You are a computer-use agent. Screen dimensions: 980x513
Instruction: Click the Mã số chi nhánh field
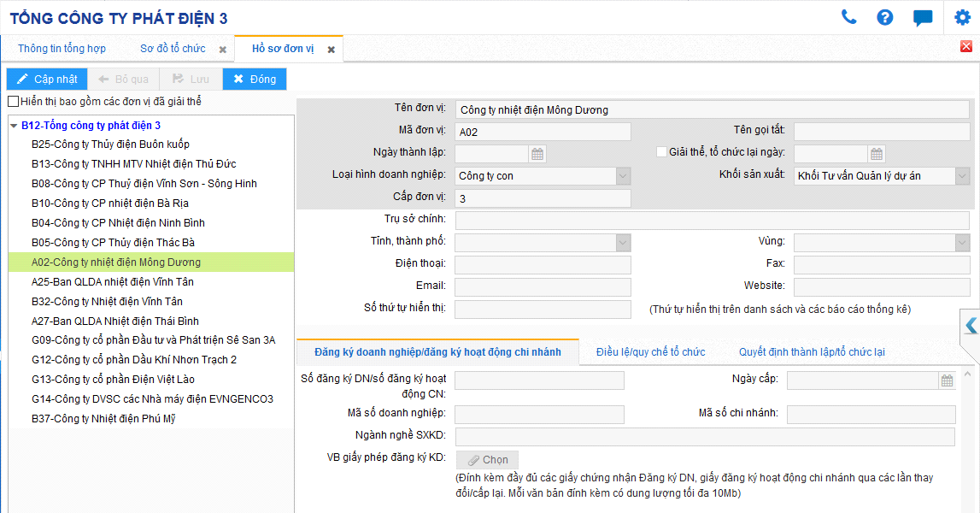point(871,415)
